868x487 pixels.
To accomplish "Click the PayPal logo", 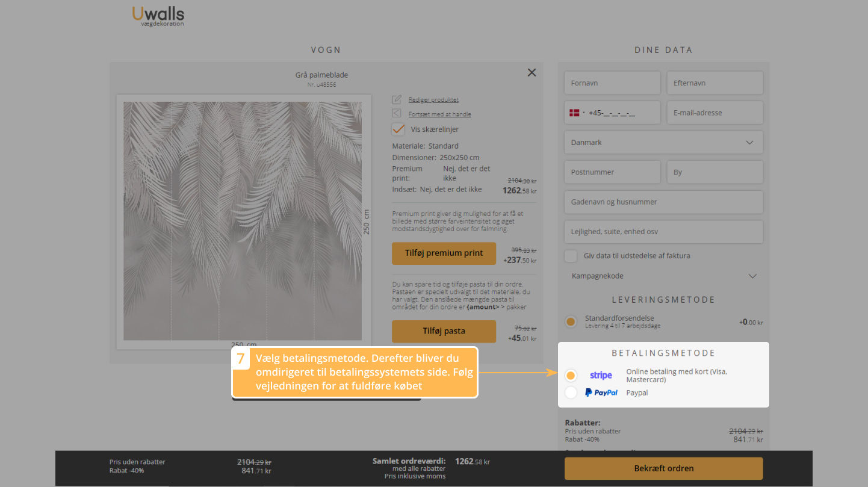I will coord(601,392).
